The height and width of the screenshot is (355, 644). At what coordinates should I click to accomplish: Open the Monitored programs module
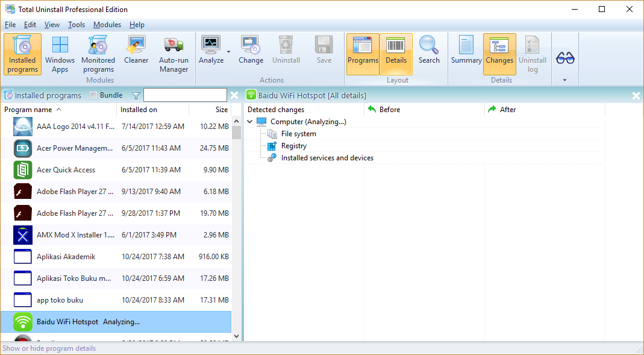coord(98,54)
